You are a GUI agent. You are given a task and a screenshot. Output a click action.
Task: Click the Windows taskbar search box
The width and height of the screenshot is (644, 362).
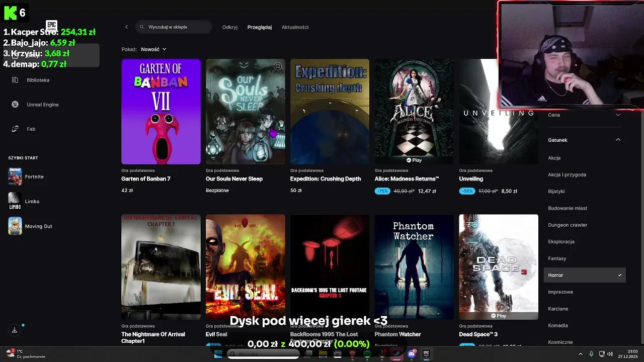click(x=263, y=354)
